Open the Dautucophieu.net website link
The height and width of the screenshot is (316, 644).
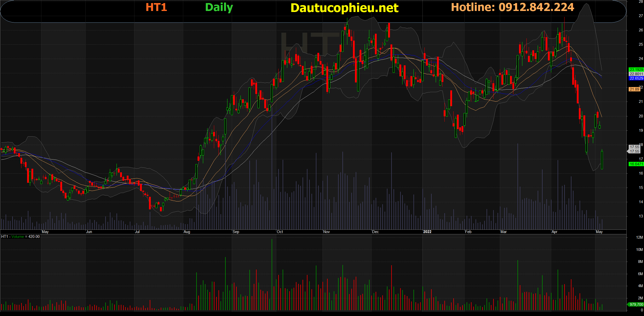coord(344,8)
